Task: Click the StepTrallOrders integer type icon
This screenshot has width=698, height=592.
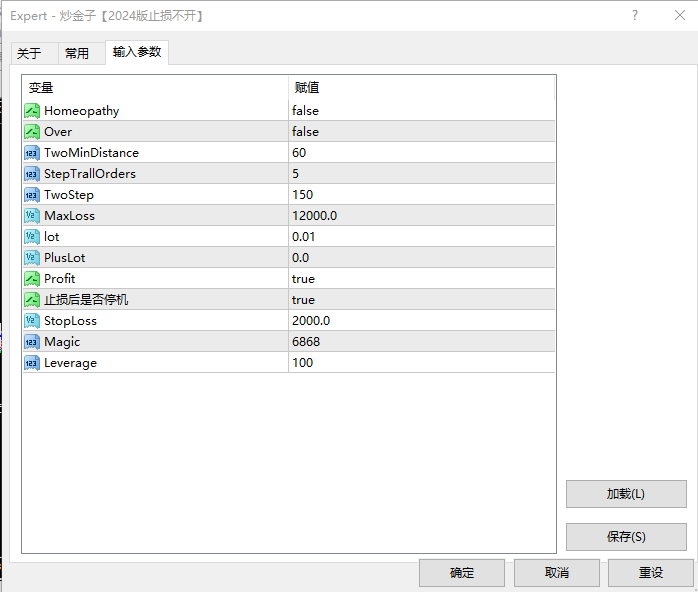Action: tap(32, 174)
